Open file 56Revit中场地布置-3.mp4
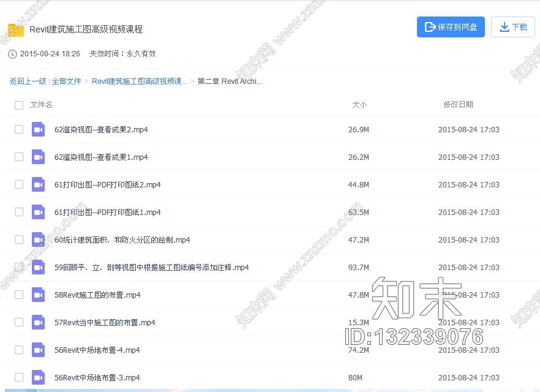540x392 pixels. coord(97,377)
